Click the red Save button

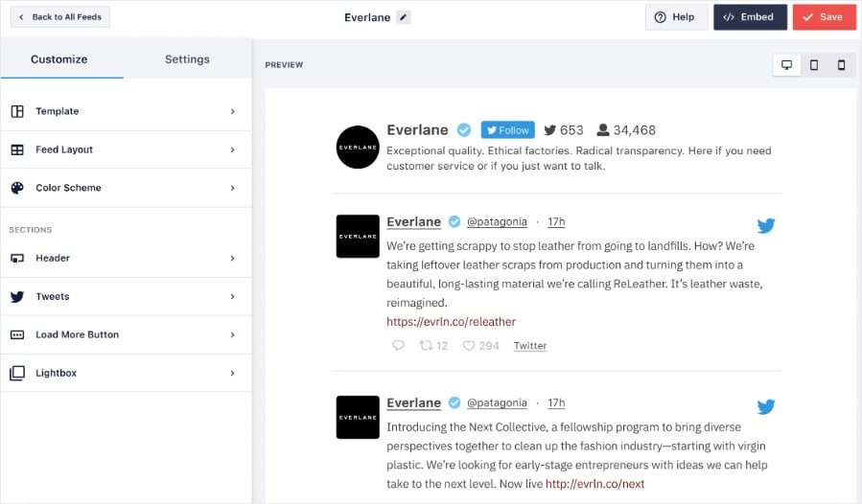pyautogui.click(x=824, y=17)
